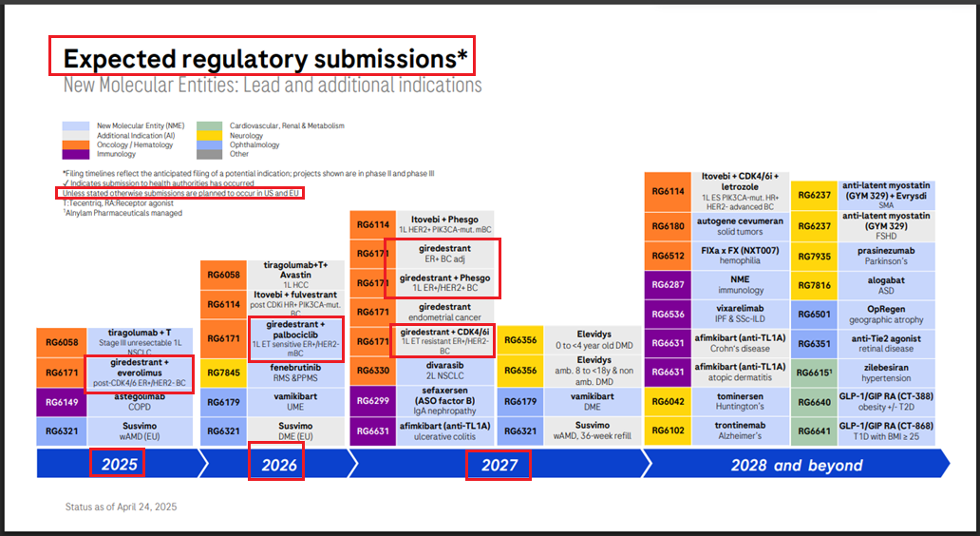Click the "T:Tecentriq, RA:Receptor agonist" note

click(118, 203)
